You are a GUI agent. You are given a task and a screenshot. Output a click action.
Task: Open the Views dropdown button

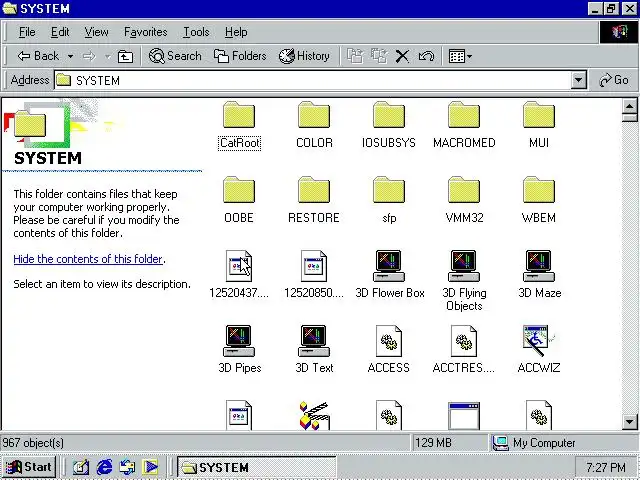coord(460,56)
